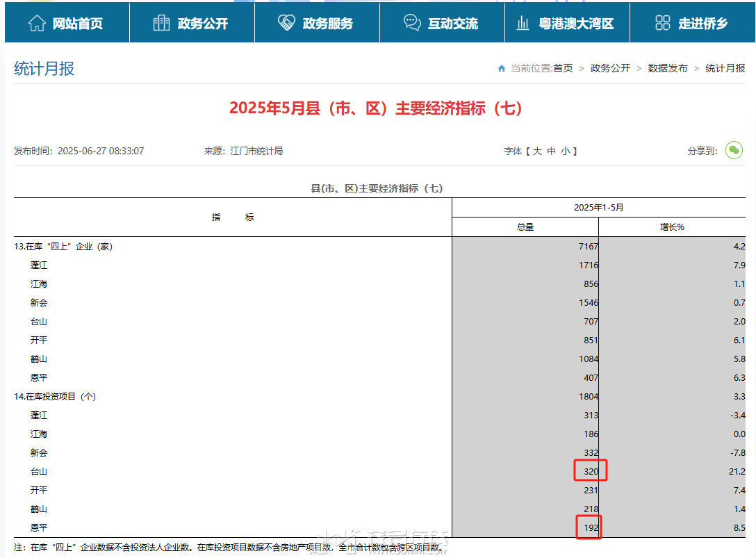
Task: Click the publish time 2025-06-27 08:33:07
Action: click(101, 151)
